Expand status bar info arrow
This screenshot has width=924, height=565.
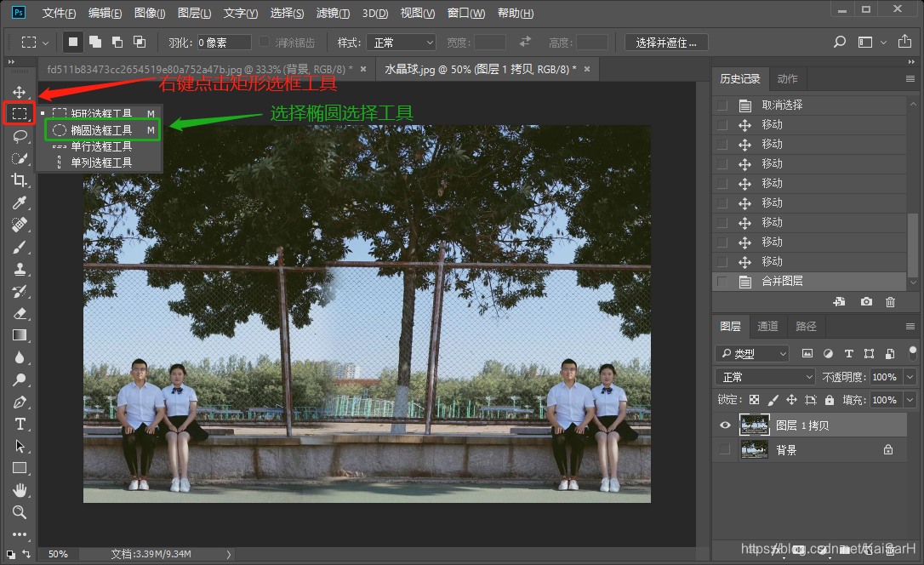click(x=229, y=555)
